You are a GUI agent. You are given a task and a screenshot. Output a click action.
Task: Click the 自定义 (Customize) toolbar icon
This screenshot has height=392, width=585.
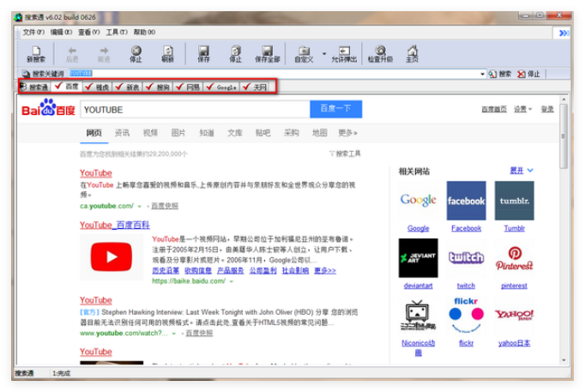pos(304,53)
